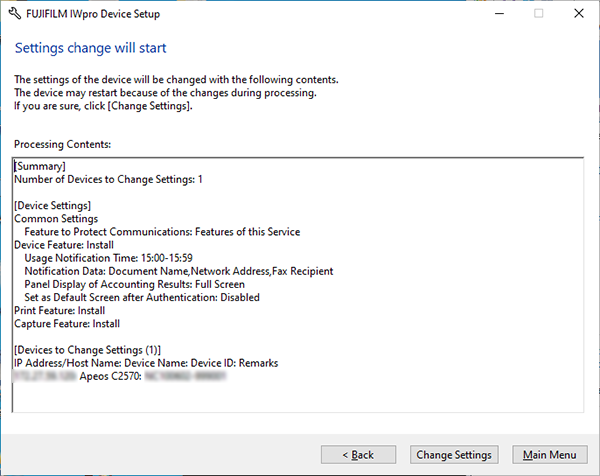Return to Main Menu
The width and height of the screenshot is (600, 476).
point(549,455)
